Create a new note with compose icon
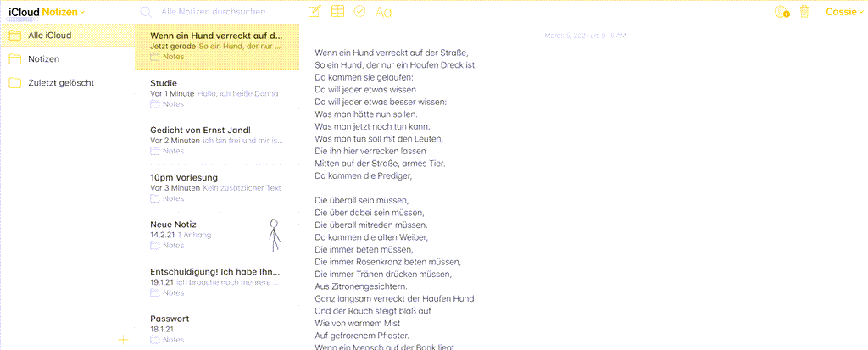This screenshot has height=350, width=868. (314, 11)
